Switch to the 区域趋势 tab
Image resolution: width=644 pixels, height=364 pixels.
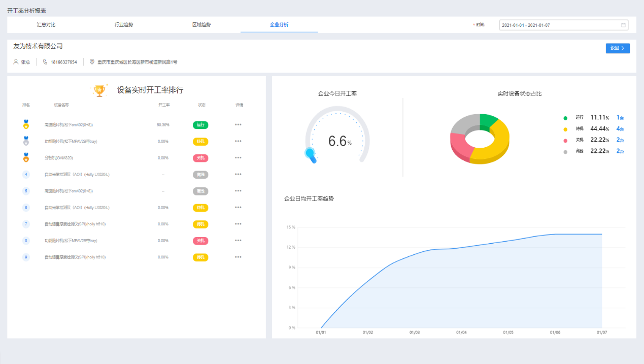201,25
